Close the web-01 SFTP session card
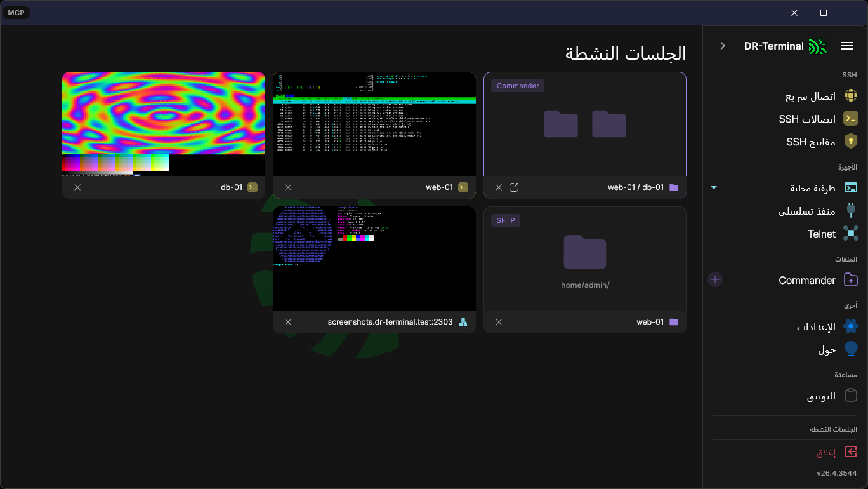 point(499,322)
